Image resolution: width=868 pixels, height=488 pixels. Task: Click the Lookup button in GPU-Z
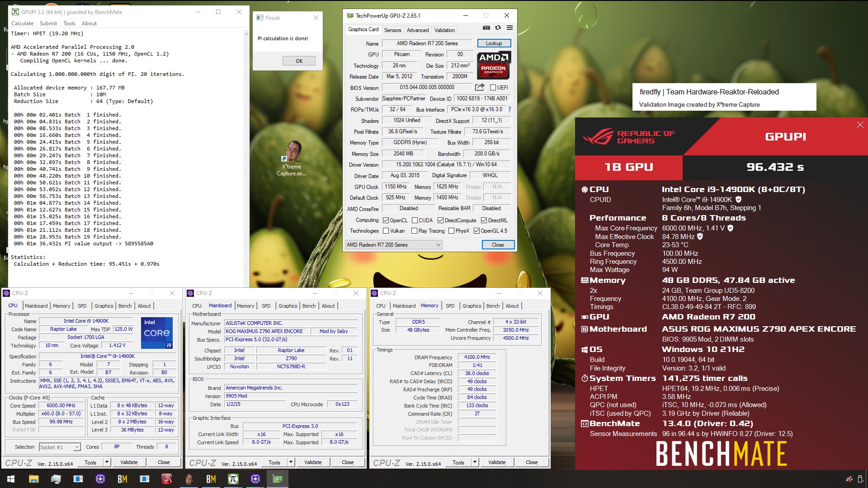coord(494,43)
